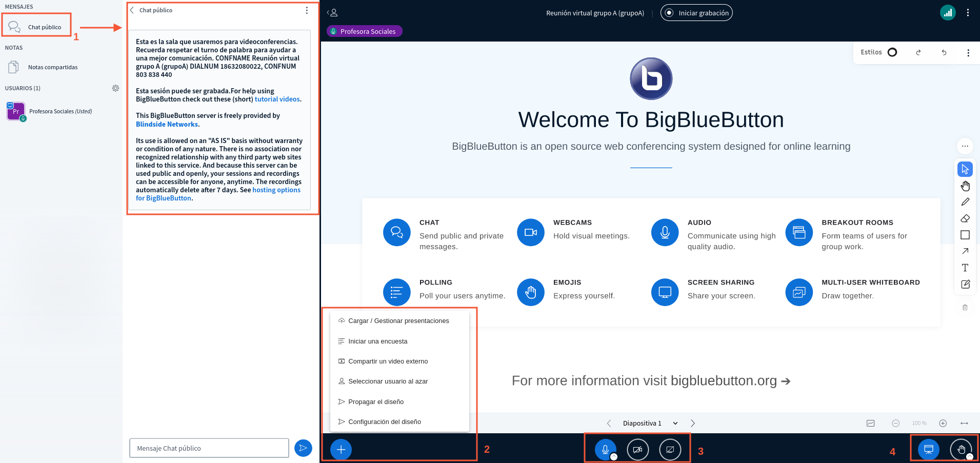Click the Mensaje Chat público input field
Screen dimensions: 980x463
(209, 448)
